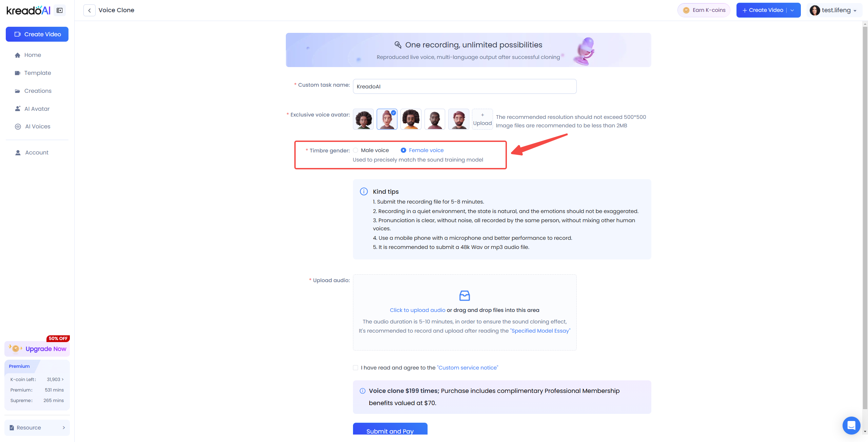Open the Earn K-coins badge

point(704,10)
